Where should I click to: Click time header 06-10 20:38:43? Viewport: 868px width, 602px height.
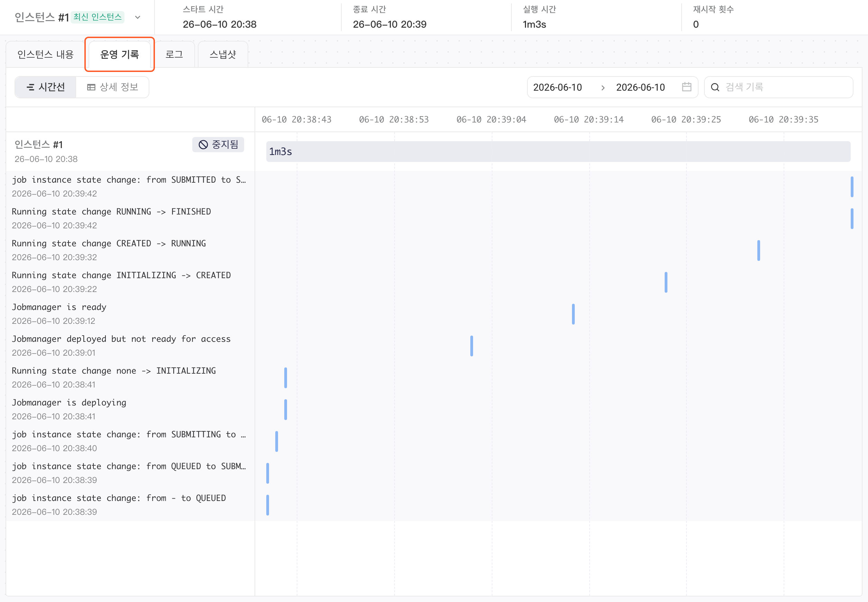296,120
